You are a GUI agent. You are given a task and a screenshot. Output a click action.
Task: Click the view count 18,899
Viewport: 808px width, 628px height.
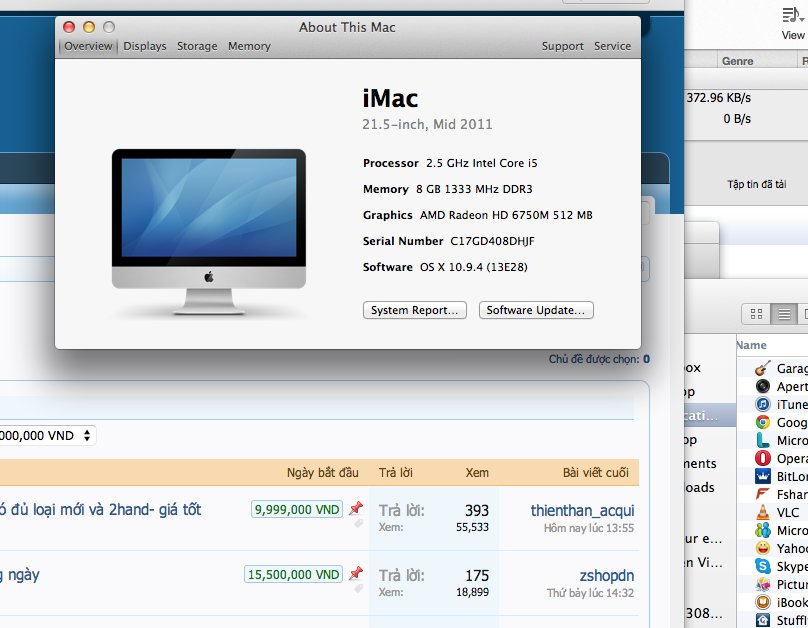[472, 592]
